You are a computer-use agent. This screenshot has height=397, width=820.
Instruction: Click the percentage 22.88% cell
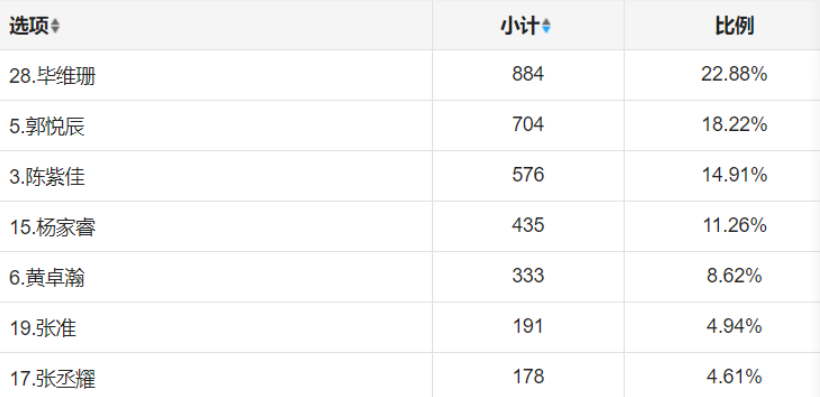(734, 74)
